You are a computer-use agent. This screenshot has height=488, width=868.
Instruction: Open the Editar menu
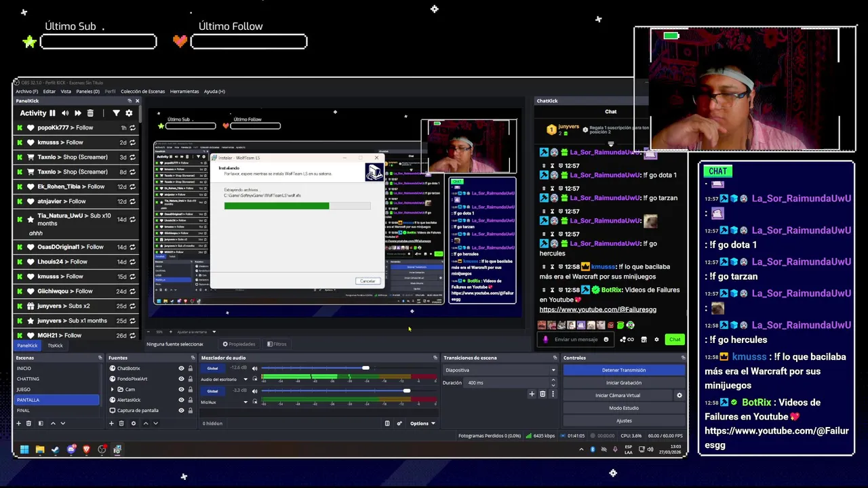pos(50,91)
